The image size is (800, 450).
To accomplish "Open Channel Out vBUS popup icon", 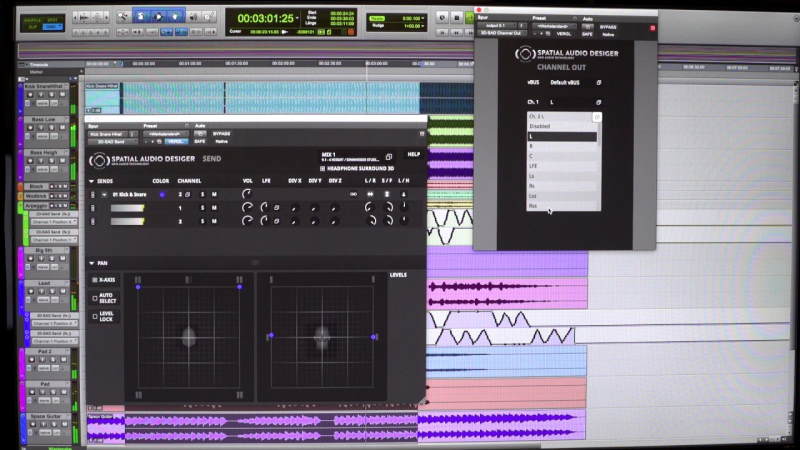I will pyautogui.click(x=598, y=83).
